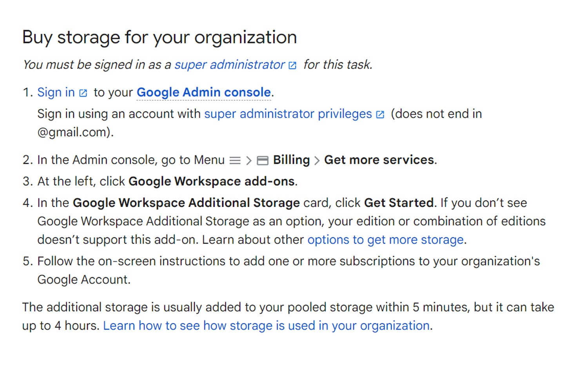
Task: Click the bold Get Started label
Action: coord(399,203)
